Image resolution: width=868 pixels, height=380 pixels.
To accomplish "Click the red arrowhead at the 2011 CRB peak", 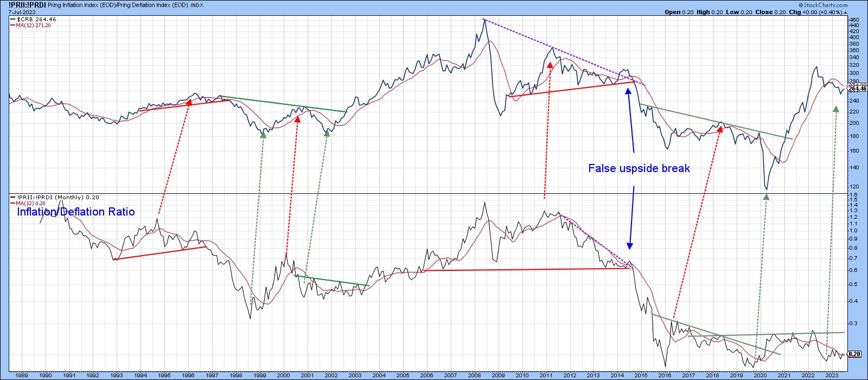I will pos(550,65).
